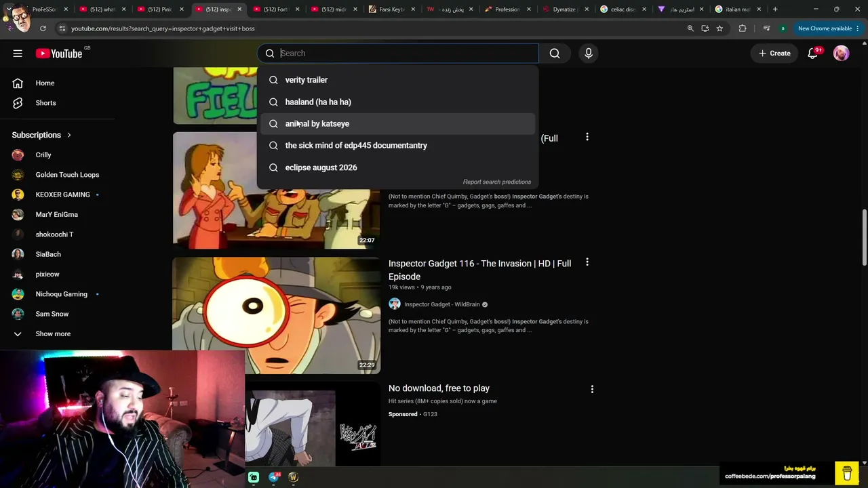Open more options for the 22:07 video
This screenshot has height=488, width=868.
coord(587,137)
